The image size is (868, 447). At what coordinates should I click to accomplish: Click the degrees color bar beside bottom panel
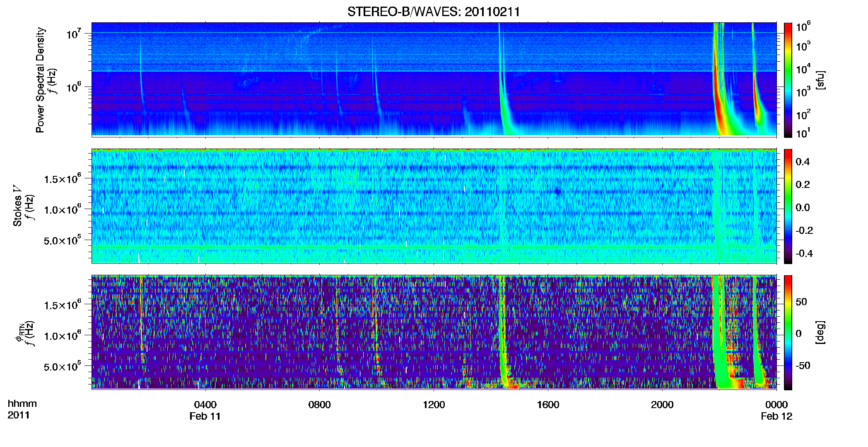coord(788,332)
